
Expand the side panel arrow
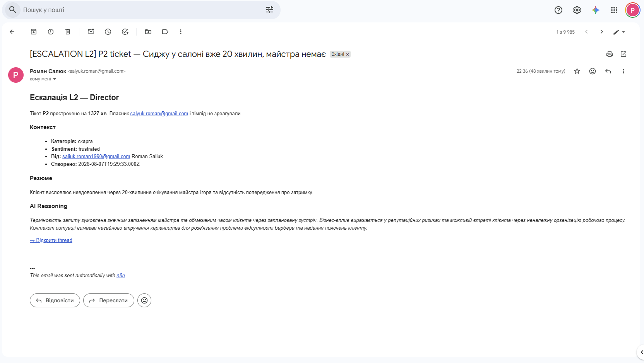(641, 352)
